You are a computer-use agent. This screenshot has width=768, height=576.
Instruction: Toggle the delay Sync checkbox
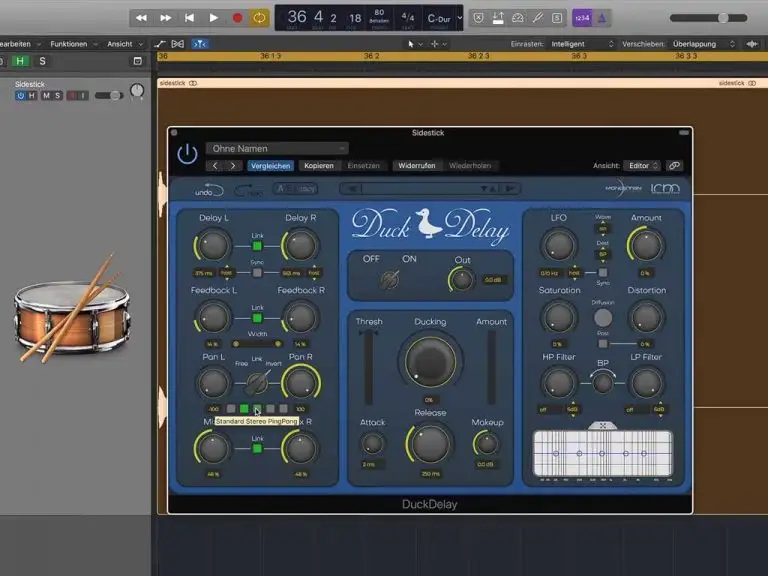coord(257,273)
